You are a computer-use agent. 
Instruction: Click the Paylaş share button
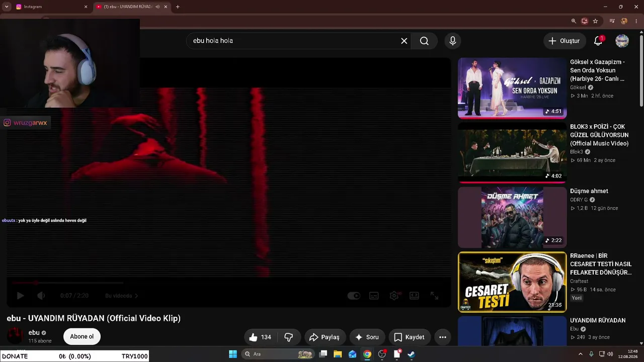coord(325,337)
